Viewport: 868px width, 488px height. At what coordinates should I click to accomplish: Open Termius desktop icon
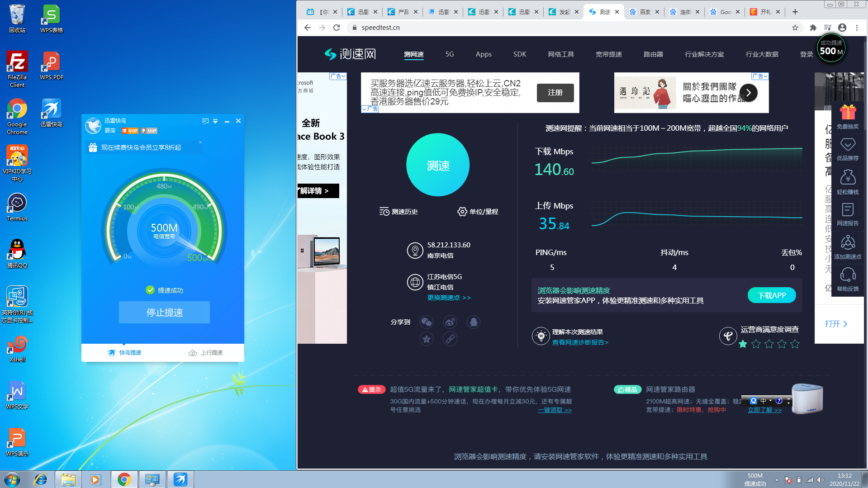(17, 207)
